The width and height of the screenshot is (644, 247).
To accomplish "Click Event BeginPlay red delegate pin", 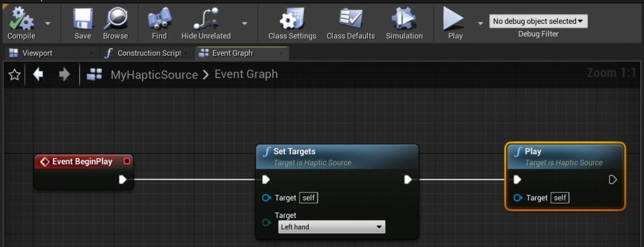I will (127, 161).
